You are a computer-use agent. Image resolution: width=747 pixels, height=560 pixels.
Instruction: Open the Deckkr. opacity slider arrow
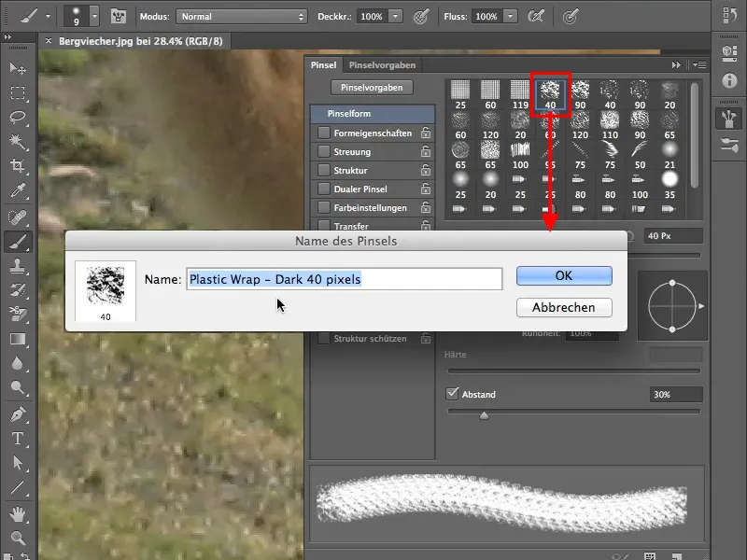pyautogui.click(x=395, y=17)
